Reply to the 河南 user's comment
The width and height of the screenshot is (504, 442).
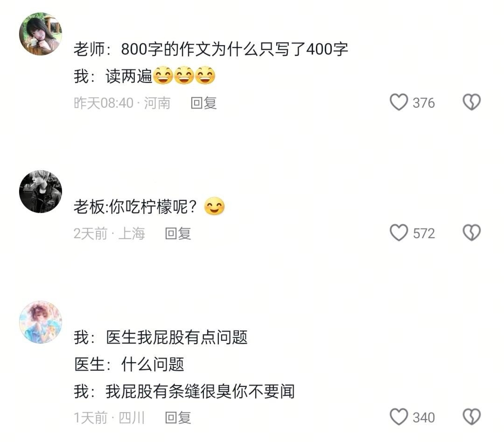203,103
